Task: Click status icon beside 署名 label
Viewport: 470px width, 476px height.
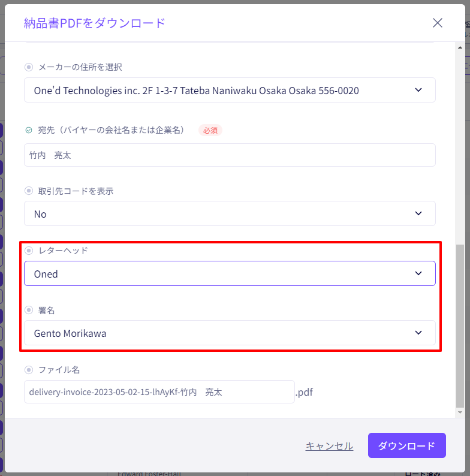Action: click(29, 311)
